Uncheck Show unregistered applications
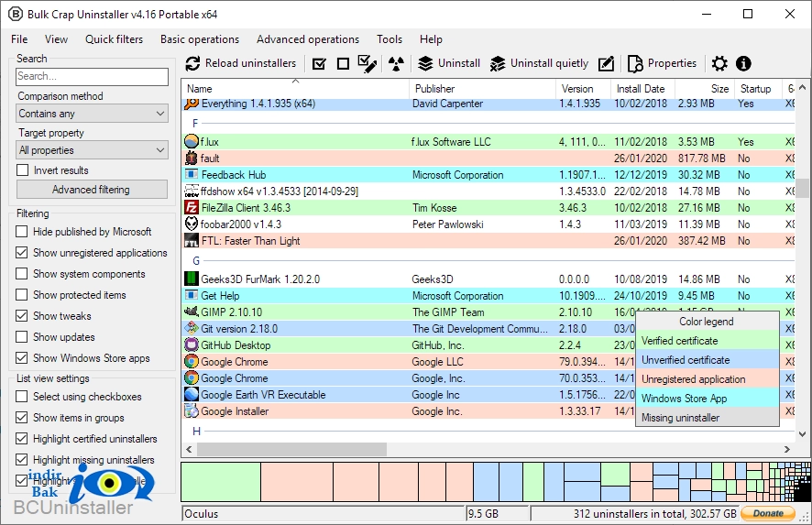Viewport: 812px width, 525px height. pyautogui.click(x=22, y=253)
